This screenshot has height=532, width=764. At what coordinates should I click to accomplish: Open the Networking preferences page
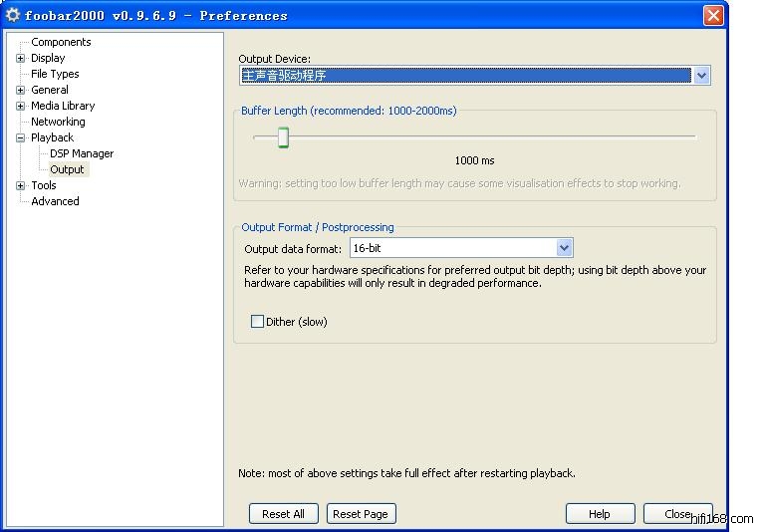58,122
